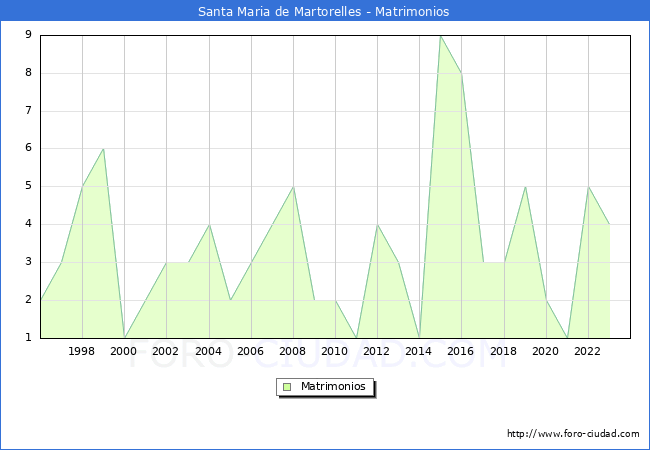Screen dimensions: 650x450
Task: Click the y-axis value 3
Action: pyautogui.click(x=28, y=261)
